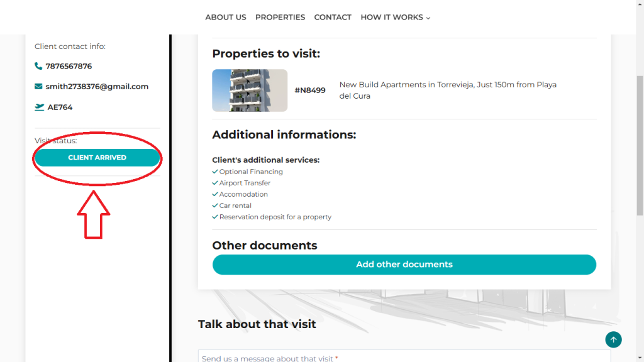Click checkmark beside Accomodation
The height and width of the screenshot is (362, 644).
pos(215,194)
